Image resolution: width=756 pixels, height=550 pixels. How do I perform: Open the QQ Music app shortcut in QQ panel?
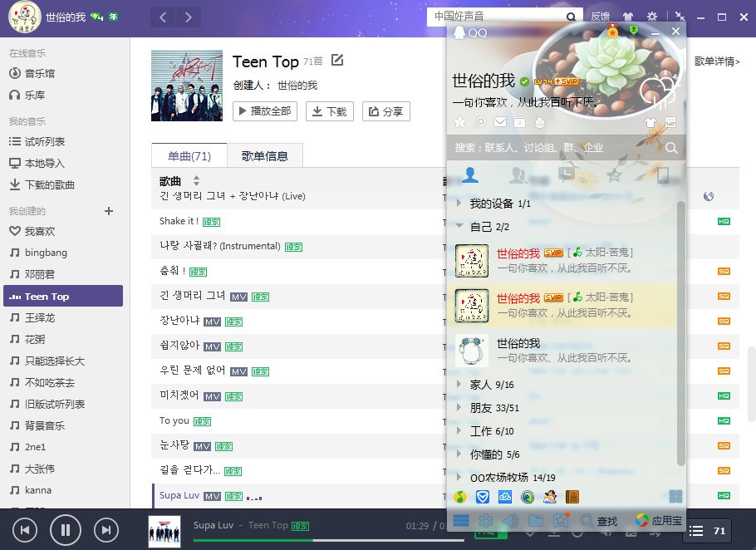[460, 496]
